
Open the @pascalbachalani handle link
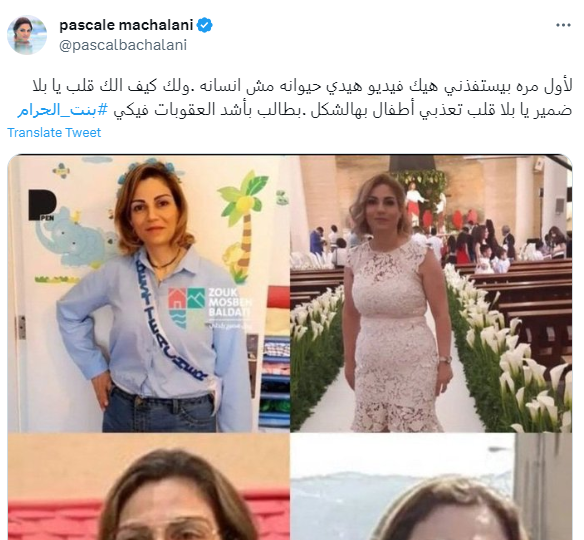(x=123, y=45)
